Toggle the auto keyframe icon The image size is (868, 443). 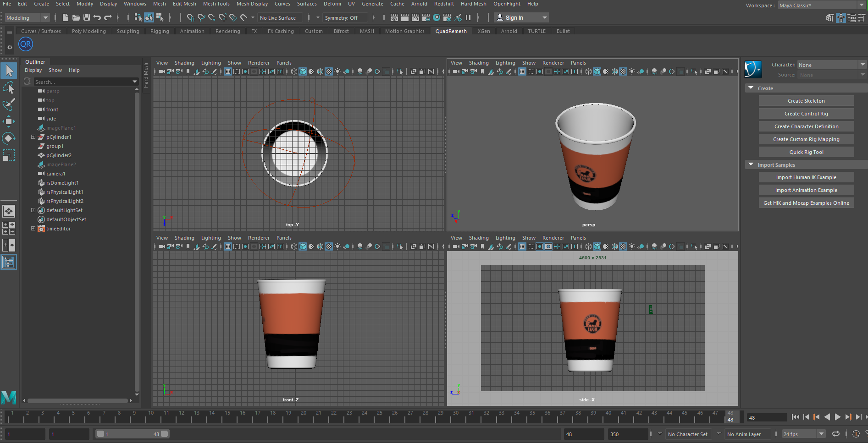tap(856, 434)
